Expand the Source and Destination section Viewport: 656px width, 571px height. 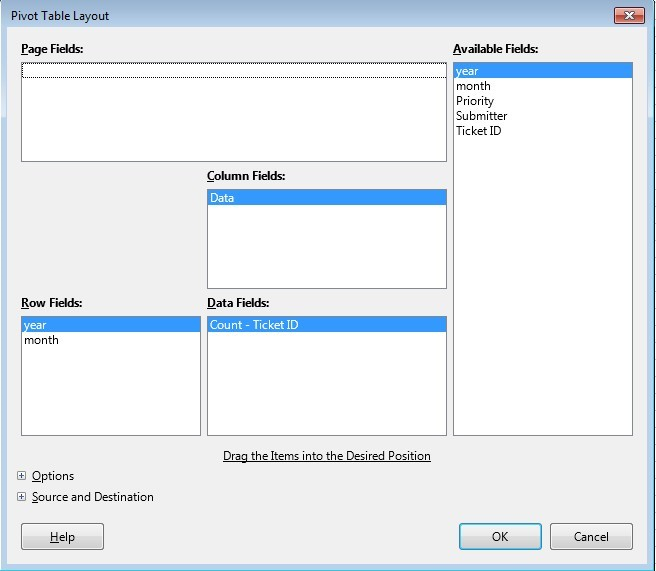pyautogui.click(x=21, y=497)
